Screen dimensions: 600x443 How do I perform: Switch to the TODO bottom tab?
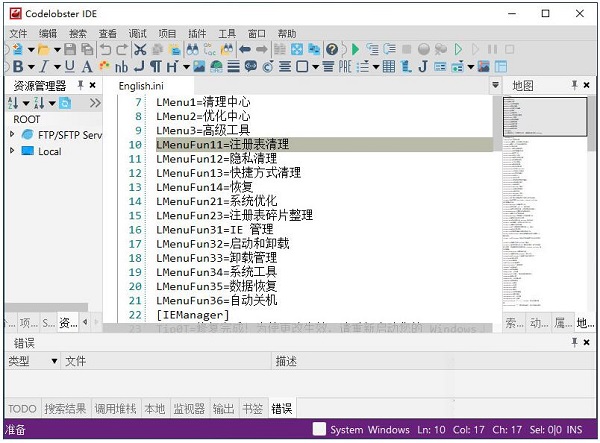coord(22,409)
